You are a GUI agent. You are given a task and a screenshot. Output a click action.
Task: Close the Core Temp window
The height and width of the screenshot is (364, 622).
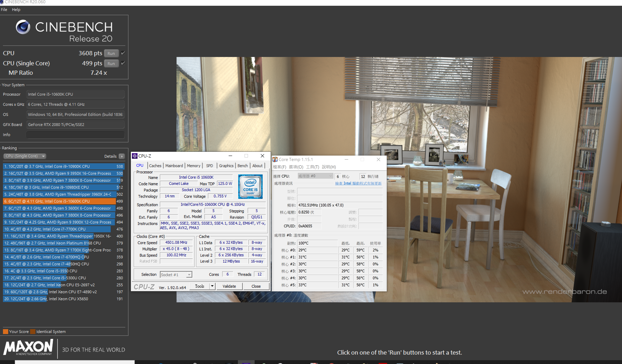pyautogui.click(x=378, y=159)
